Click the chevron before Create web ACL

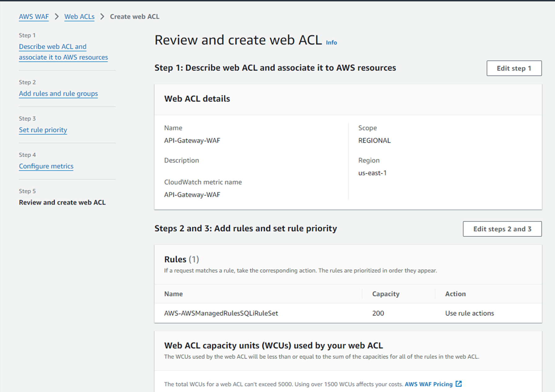click(x=102, y=17)
